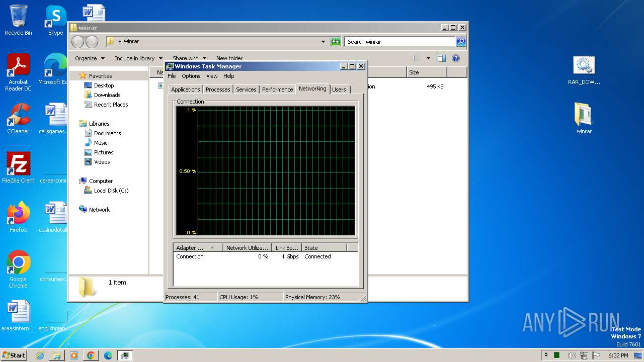Open winrar folder on desktop
644x362 pixels.
(x=584, y=119)
